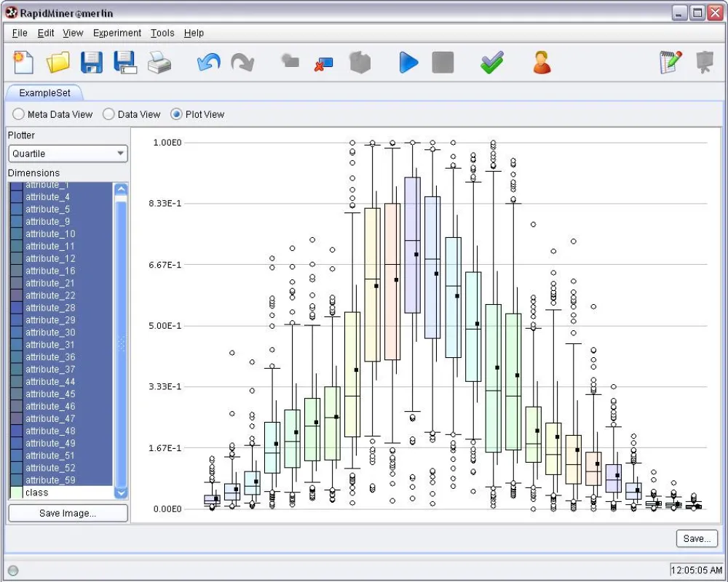728x582 pixels.
Task: Click the Save Image... button
Action: pyautogui.click(x=68, y=514)
